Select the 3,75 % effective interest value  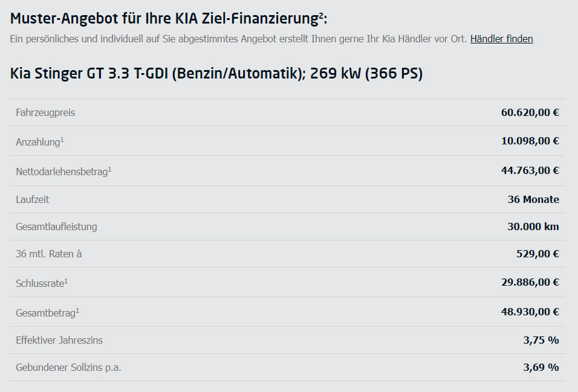[541, 340]
